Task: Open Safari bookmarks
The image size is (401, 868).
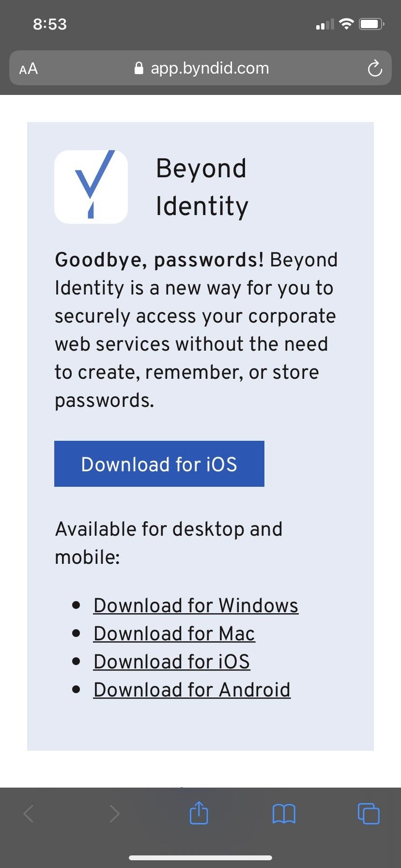Action: pos(284,814)
